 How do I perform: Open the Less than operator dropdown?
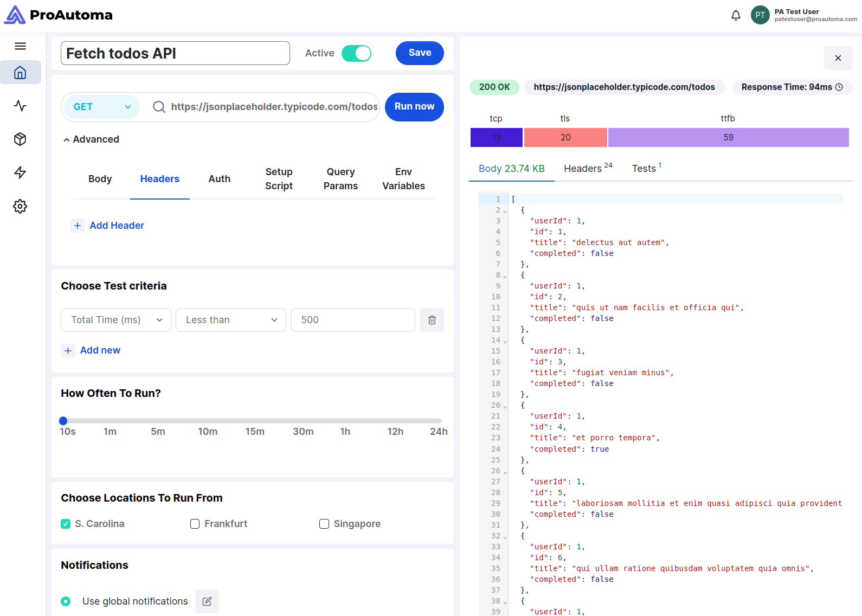(231, 320)
